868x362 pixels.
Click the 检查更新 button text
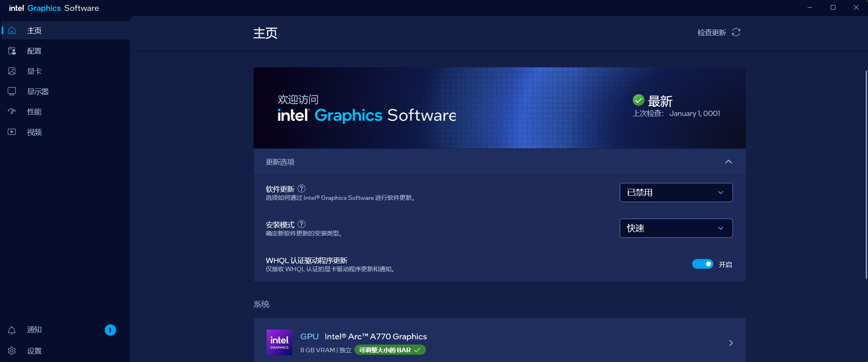pyautogui.click(x=711, y=32)
